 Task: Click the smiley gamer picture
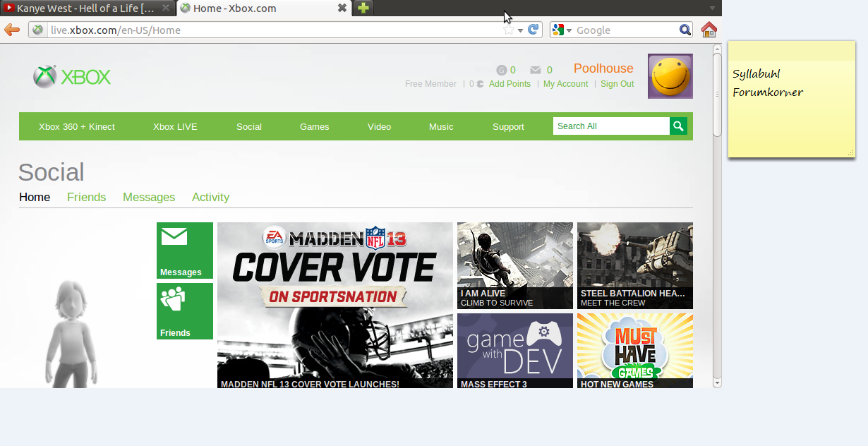click(x=670, y=76)
